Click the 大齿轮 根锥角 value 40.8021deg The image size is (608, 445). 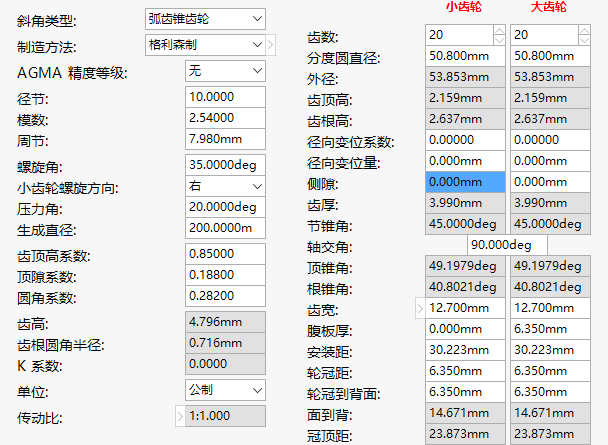tap(551, 287)
